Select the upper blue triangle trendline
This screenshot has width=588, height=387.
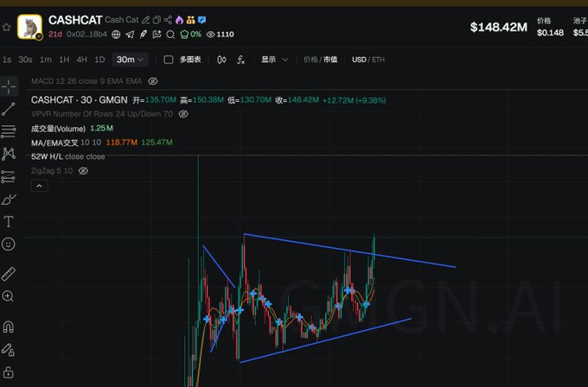(349, 251)
